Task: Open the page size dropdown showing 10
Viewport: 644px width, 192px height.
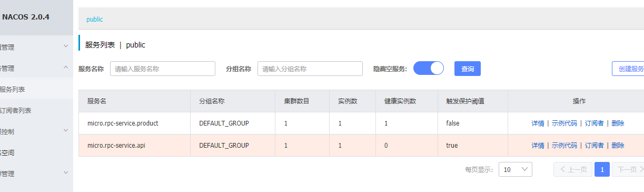Action: pos(516,169)
